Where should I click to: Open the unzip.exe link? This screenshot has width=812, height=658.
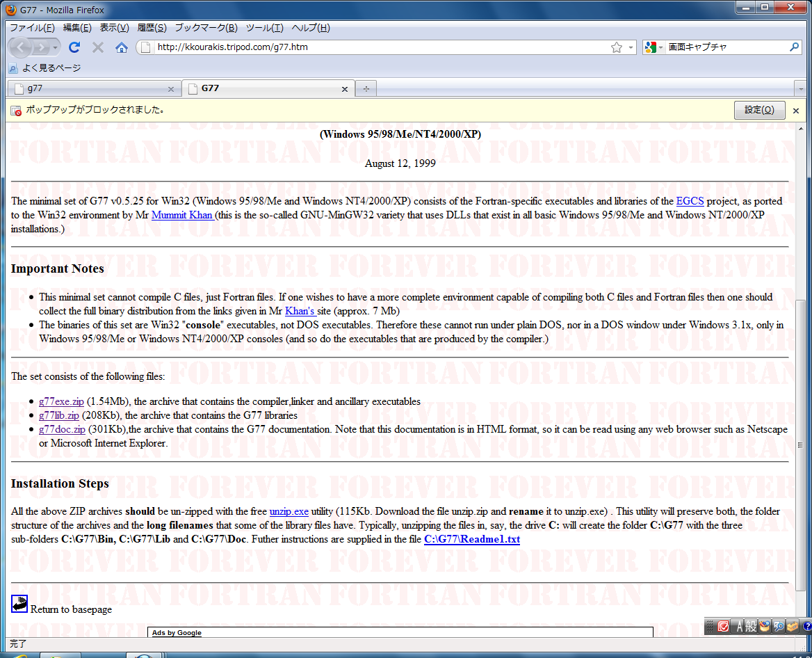coord(289,511)
